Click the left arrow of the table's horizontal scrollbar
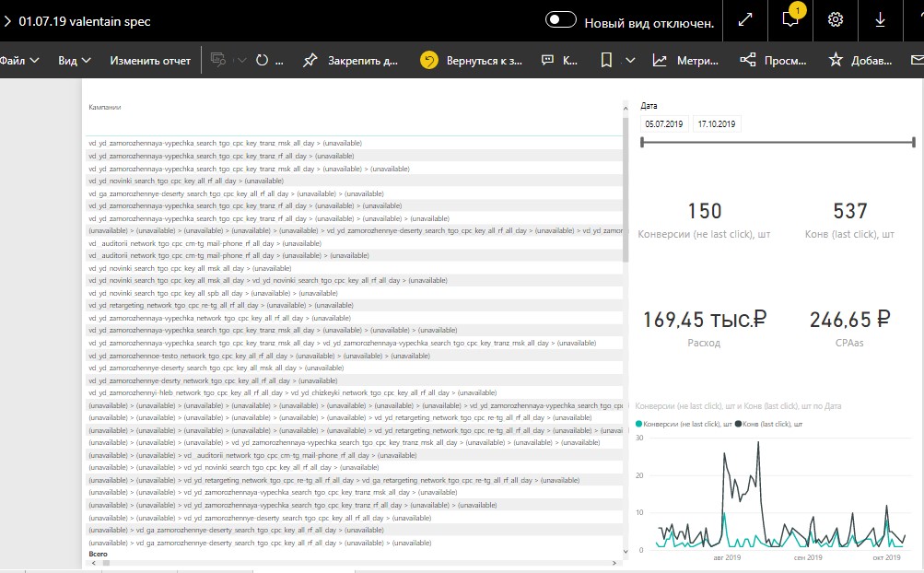924x573 pixels. click(x=94, y=563)
